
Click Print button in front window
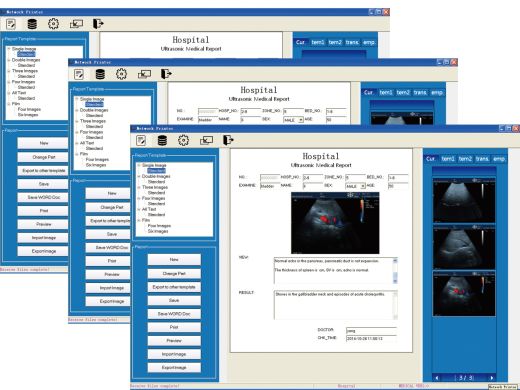coord(174,327)
